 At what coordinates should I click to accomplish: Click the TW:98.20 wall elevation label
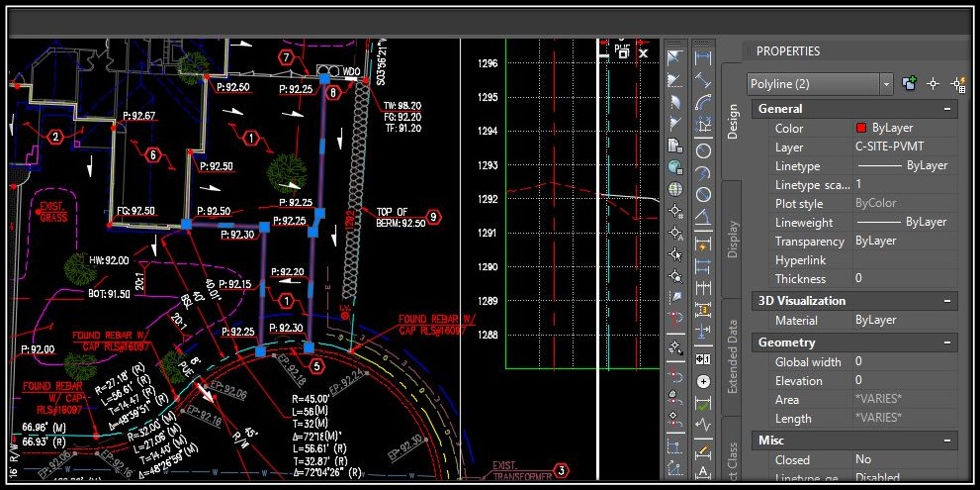(x=403, y=106)
